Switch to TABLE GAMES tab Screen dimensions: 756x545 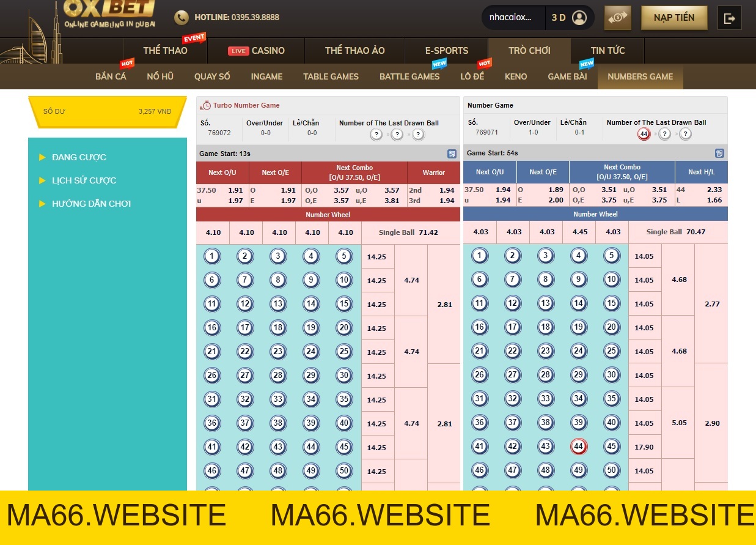point(331,76)
